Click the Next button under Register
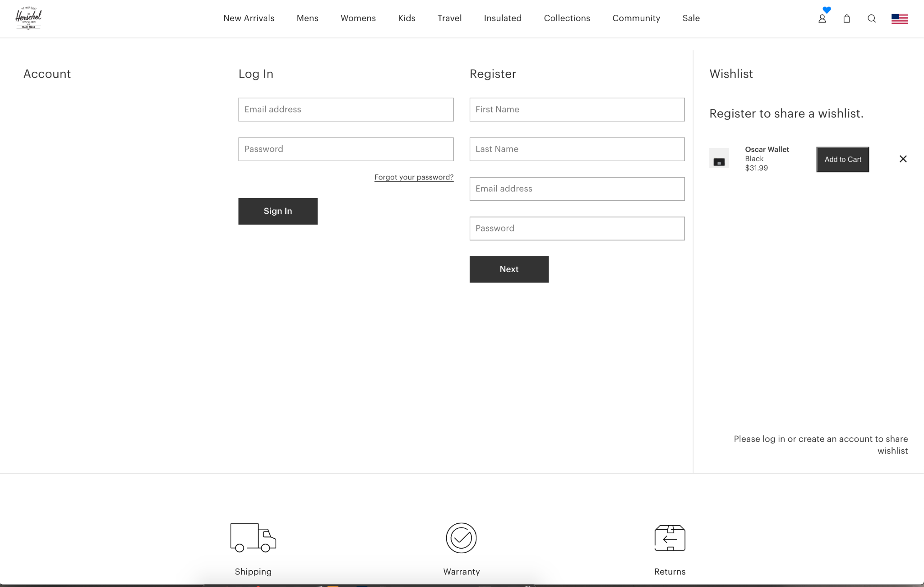The height and width of the screenshot is (587, 924). (509, 269)
